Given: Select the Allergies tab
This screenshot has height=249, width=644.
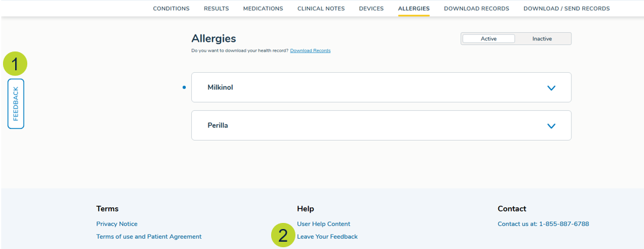Looking at the screenshot, I should [x=413, y=8].
